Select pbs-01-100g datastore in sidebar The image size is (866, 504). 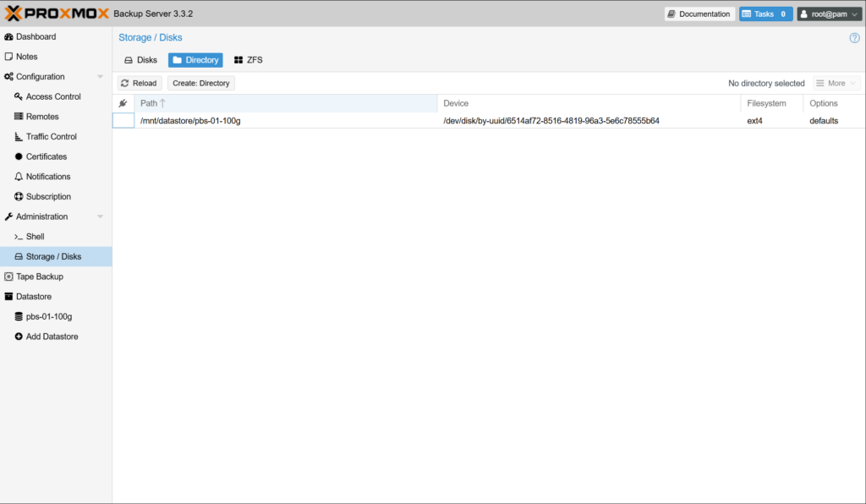click(48, 316)
